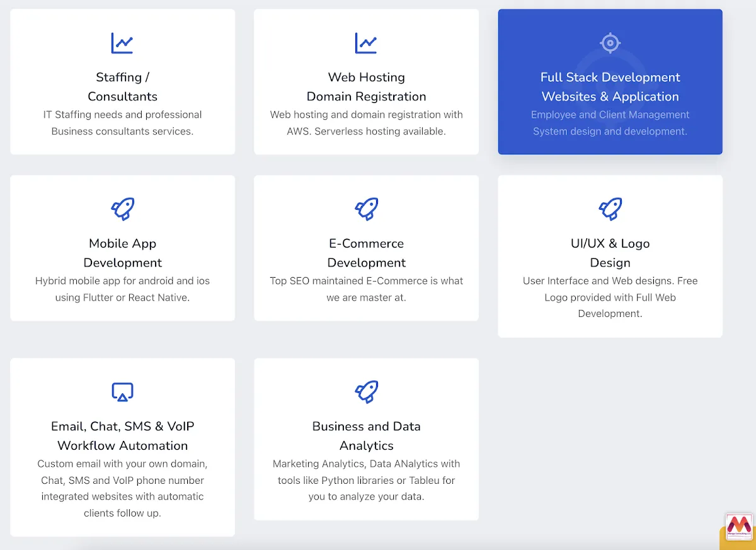The image size is (756, 550).
Task: Select the E-Commerce Development heading
Action: tap(366, 253)
